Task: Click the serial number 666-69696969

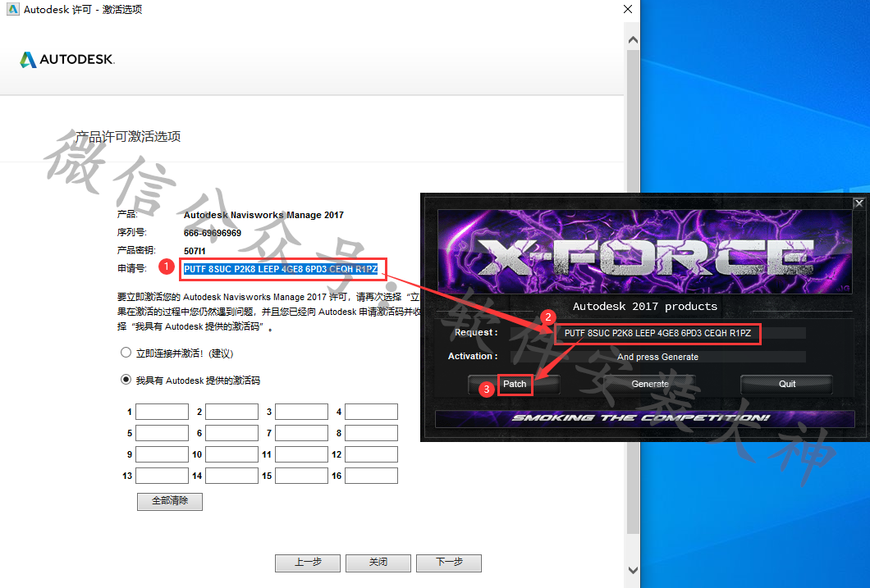Action: coord(213,234)
